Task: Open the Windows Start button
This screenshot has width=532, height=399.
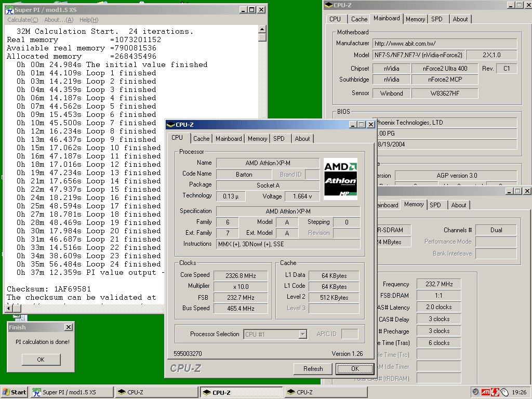Action: click(14, 392)
